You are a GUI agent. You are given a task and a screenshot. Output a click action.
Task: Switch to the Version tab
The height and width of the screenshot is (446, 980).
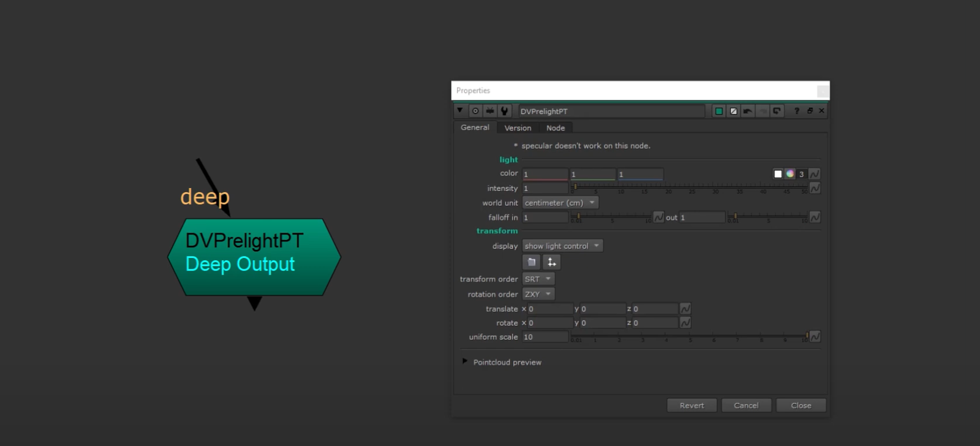click(x=518, y=128)
